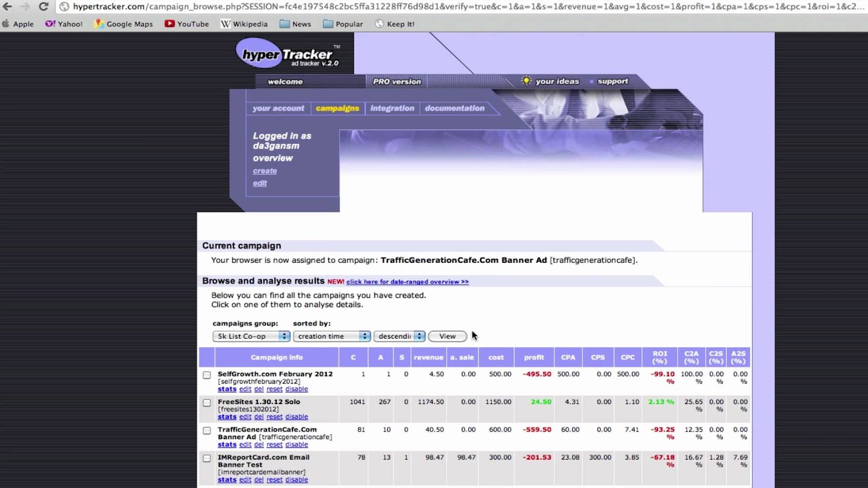
Task: Click the SelfGrowth.com February 2012 campaign title
Action: (275, 374)
